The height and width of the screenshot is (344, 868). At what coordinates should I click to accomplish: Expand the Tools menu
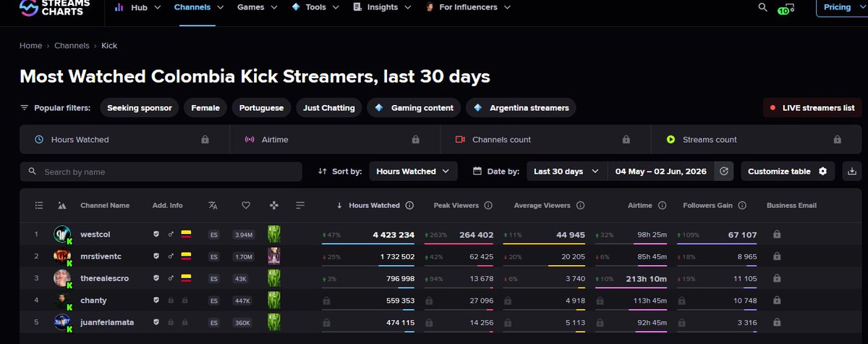click(315, 7)
